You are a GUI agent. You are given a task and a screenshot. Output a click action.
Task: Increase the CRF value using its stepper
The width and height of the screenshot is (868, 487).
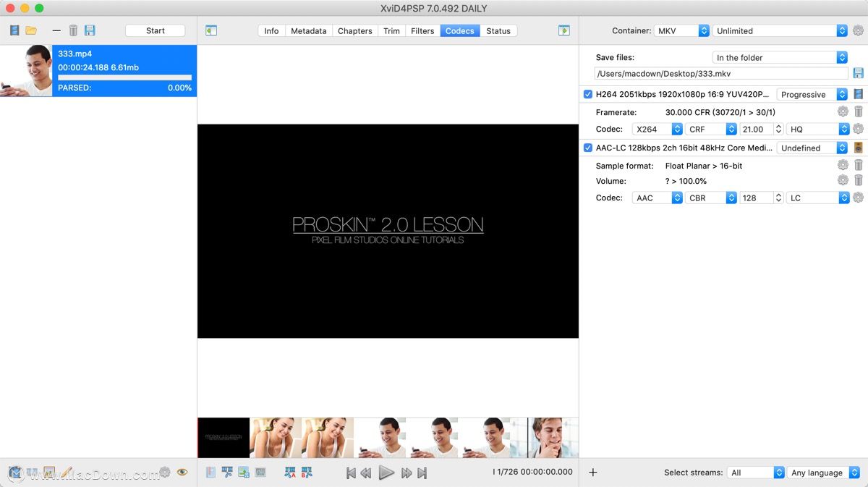[x=778, y=125]
